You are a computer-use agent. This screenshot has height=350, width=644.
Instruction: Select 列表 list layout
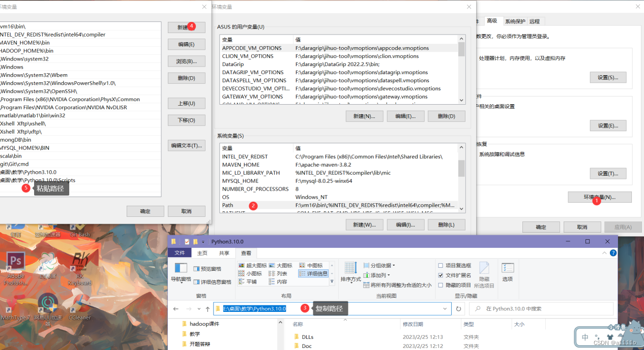click(278, 273)
